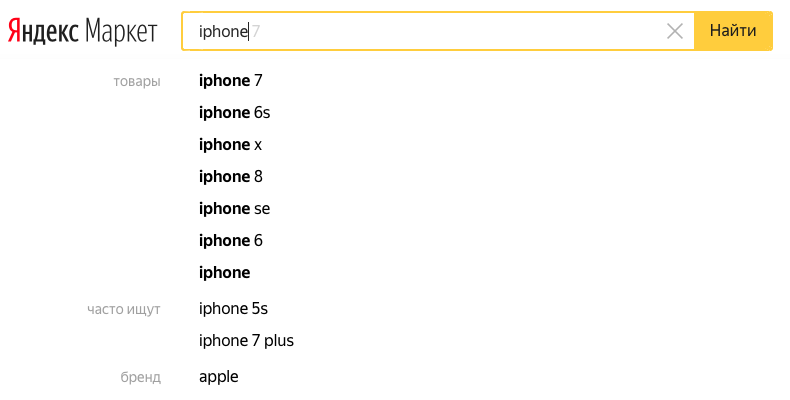This screenshot has height=400, width=790.
Task: Open the frequently searched "iphone 5s" suggestion
Action: [234, 308]
